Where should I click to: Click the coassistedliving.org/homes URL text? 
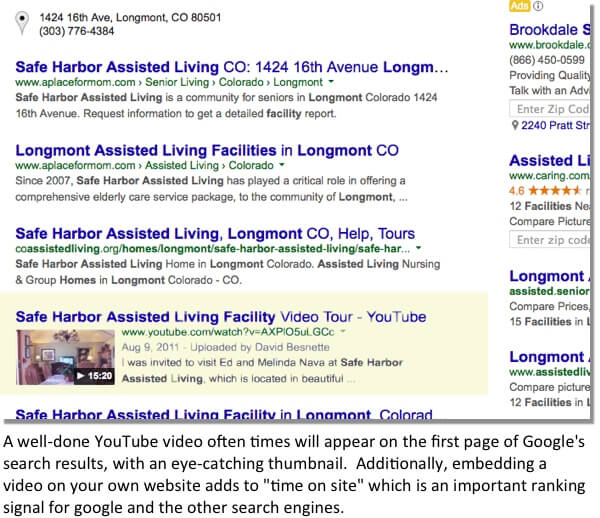pyautogui.click(x=212, y=249)
